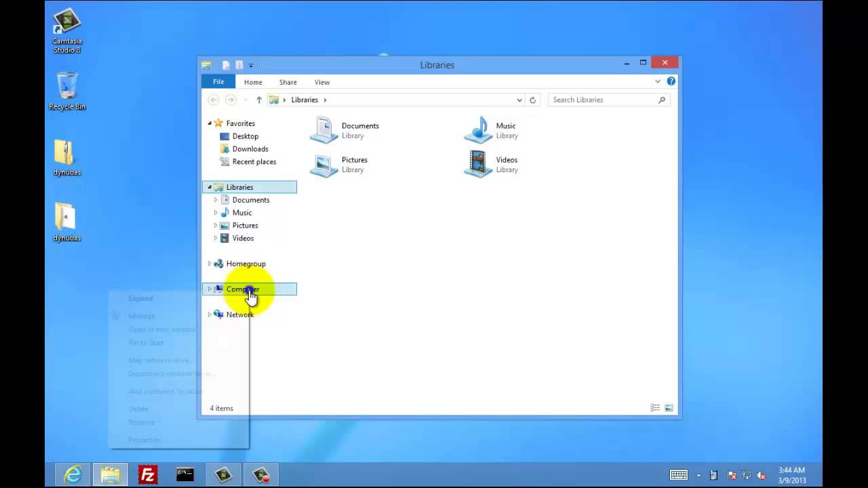Click the File Explorer taskbar icon
Image resolution: width=868 pixels, height=488 pixels.
pyautogui.click(x=110, y=474)
